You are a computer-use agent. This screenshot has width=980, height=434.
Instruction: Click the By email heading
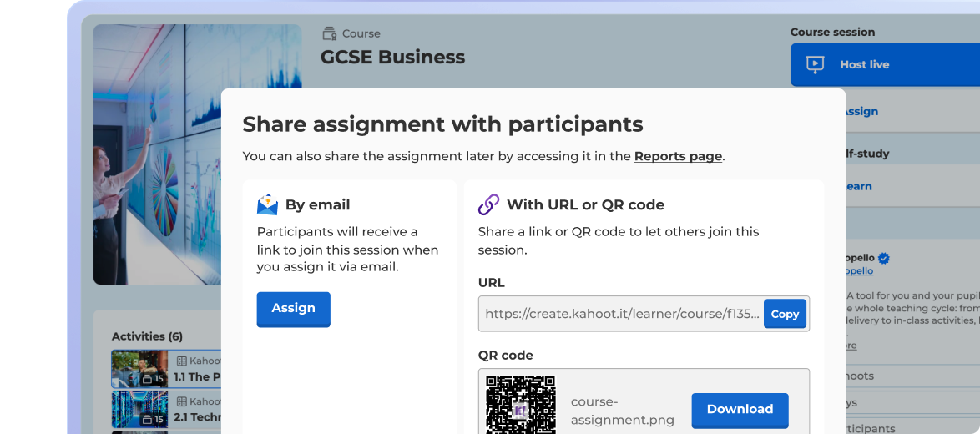pos(317,204)
